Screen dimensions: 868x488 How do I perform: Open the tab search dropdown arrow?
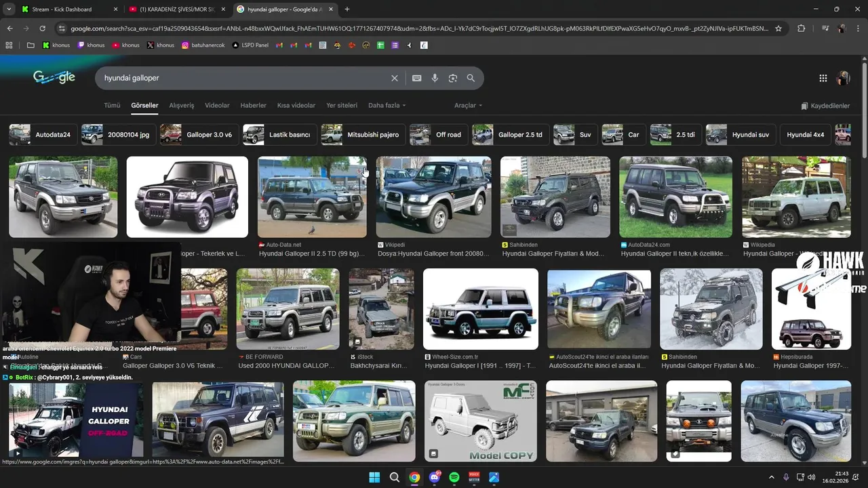(x=9, y=9)
